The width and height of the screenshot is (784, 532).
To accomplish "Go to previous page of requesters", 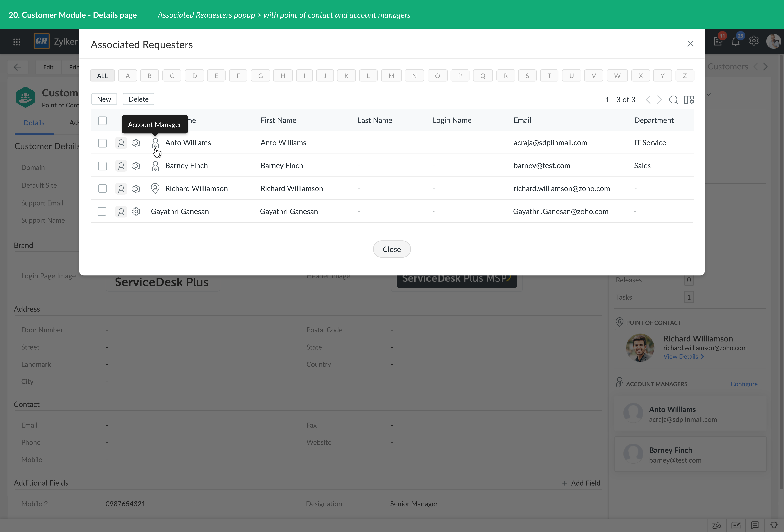I will click(648, 100).
